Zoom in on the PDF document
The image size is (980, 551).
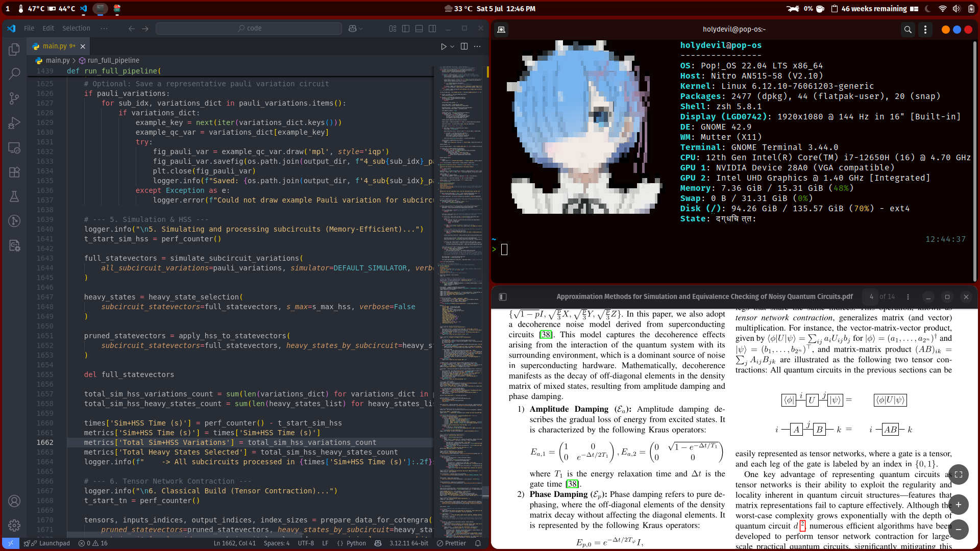(x=959, y=505)
